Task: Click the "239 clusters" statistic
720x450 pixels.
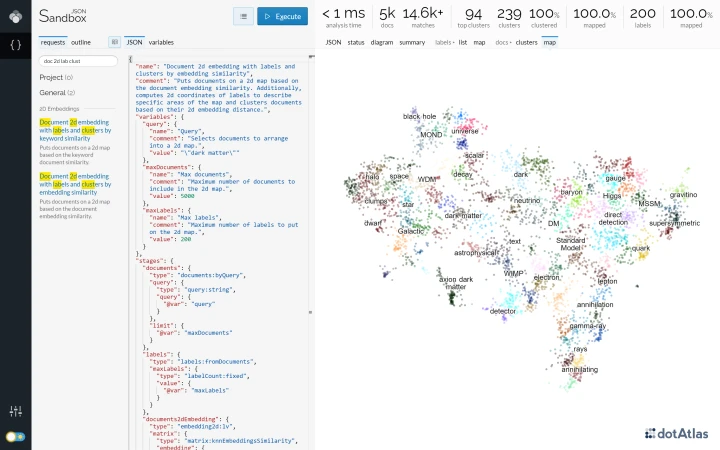Action: coord(509,17)
